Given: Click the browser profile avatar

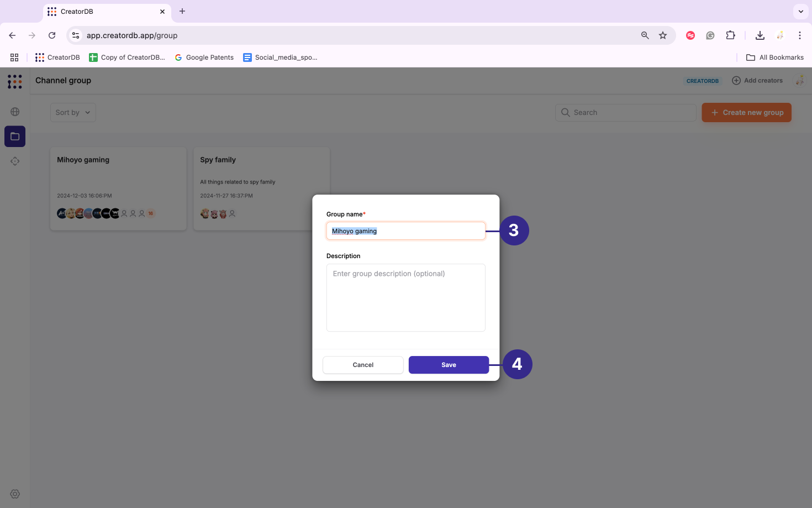Looking at the screenshot, I should tap(780, 35).
